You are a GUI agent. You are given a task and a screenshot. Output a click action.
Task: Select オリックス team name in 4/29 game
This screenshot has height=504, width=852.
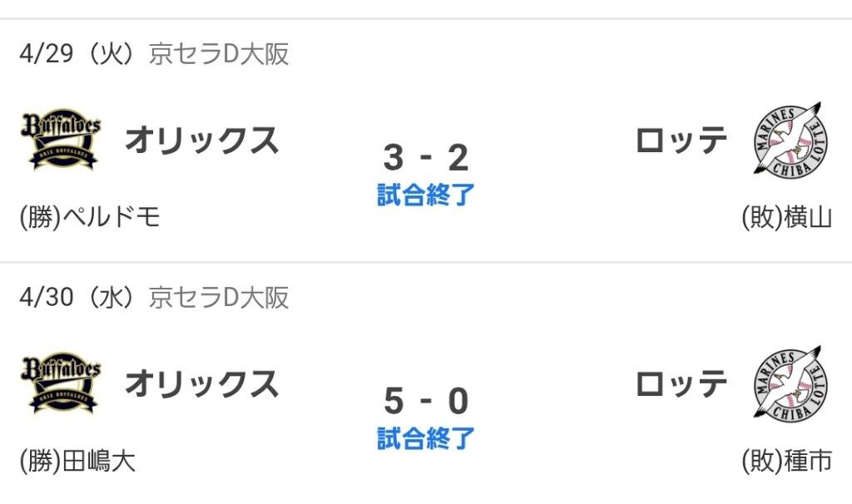(x=201, y=140)
